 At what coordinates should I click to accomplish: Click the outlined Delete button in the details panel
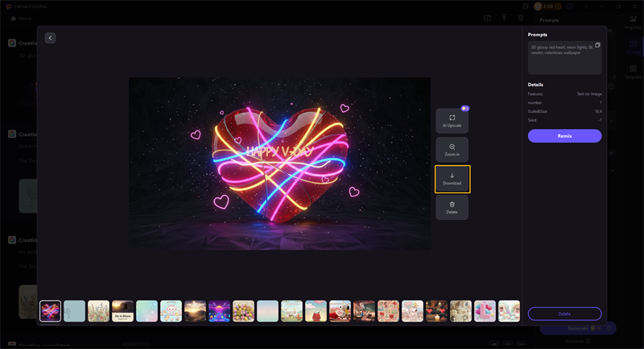(565, 314)
